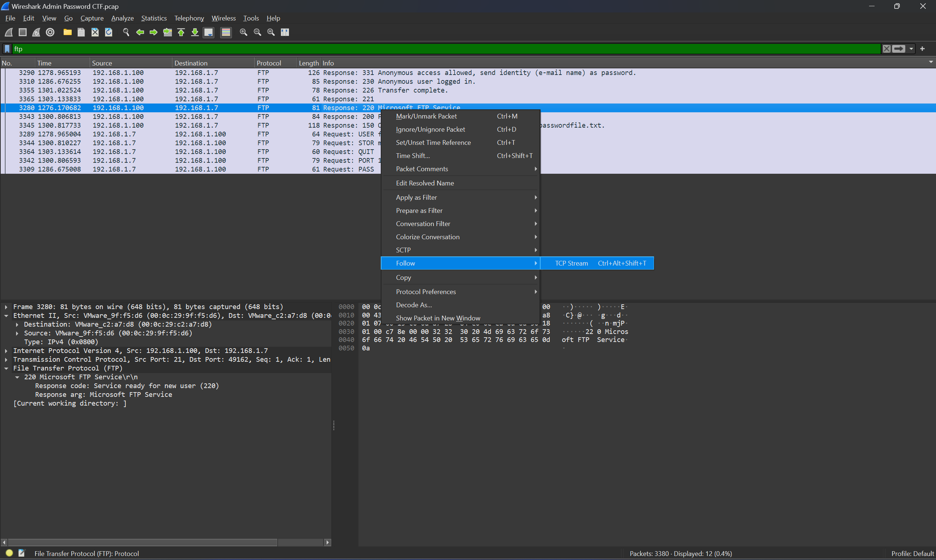Start capturing packets with shark fin icon

[9, 33]
